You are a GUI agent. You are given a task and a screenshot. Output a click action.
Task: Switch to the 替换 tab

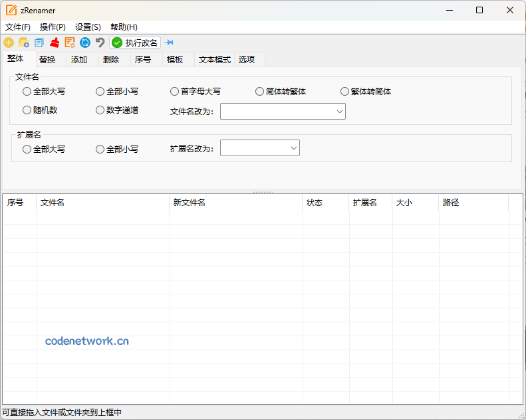coord(47,60)
